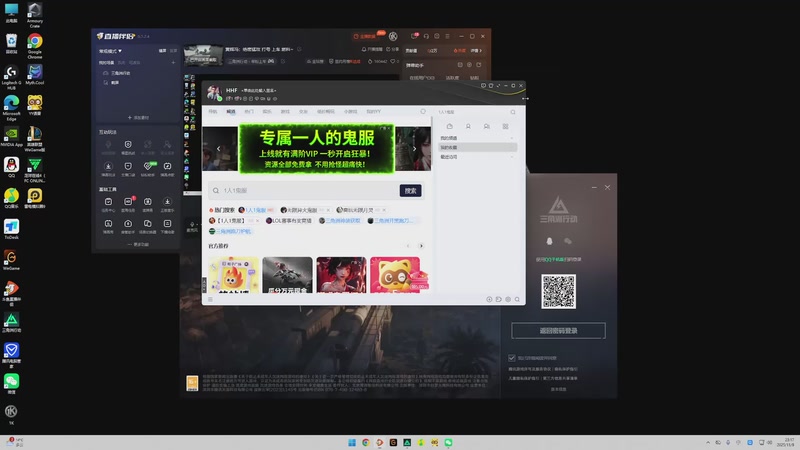Expand the 我的频道 arrow in YY right panel
The width and height of the screenshot is (800, 450).
point(512,138)
